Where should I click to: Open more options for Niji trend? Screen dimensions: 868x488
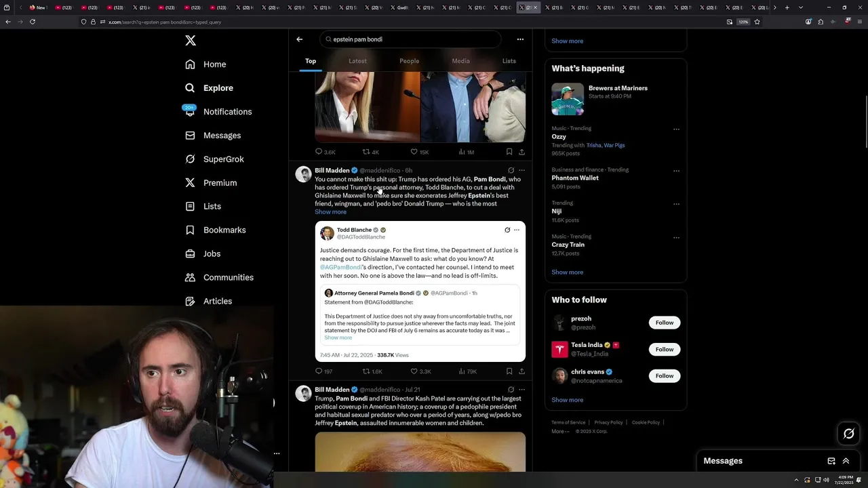(x=676, y=204)
